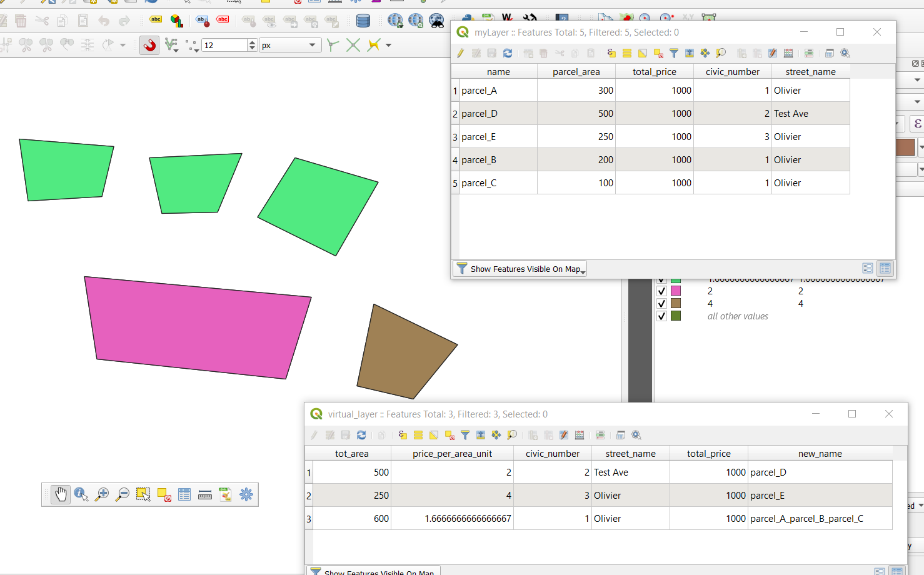Invert selection in myLayer table

click(643, 53)
